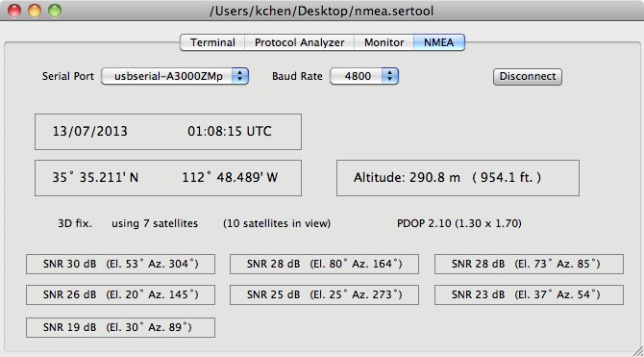Click the PDOP 2.10 value

click(x=459, y=223)
